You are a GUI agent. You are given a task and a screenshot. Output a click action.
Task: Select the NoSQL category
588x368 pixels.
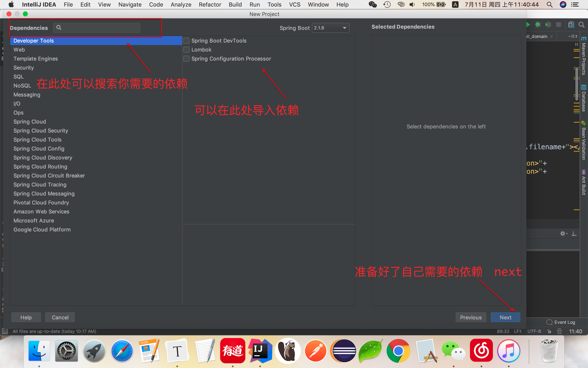coord(22,86)
